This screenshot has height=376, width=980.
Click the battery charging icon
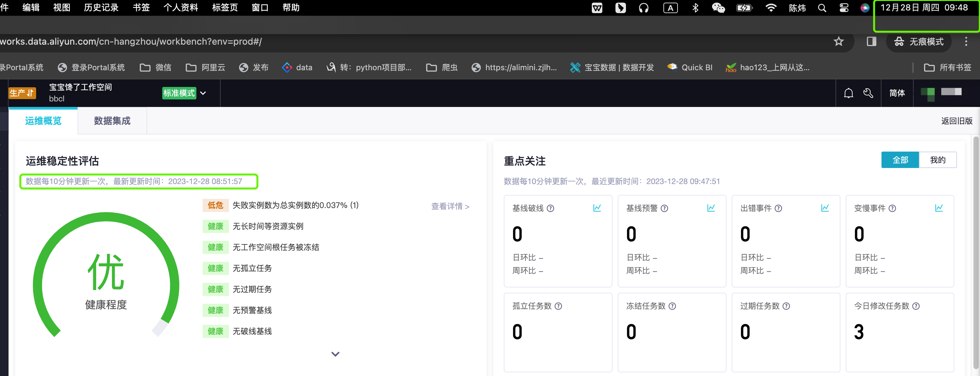744,8
